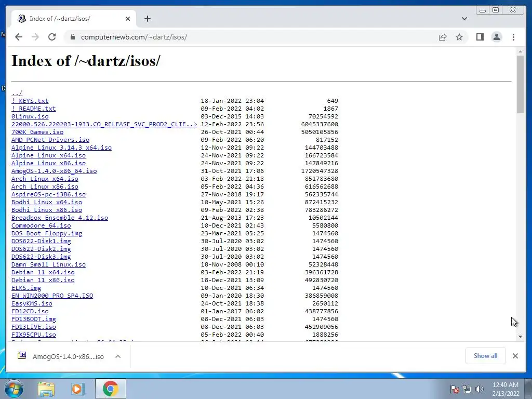Viewport: 532px width, 399px height.
Task: Open a new tab with the plus button
Action: click(147, 19)
